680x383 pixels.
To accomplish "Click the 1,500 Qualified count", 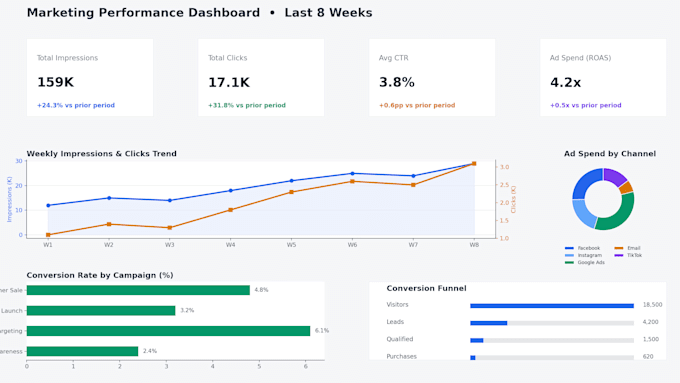I will [651, 339].
